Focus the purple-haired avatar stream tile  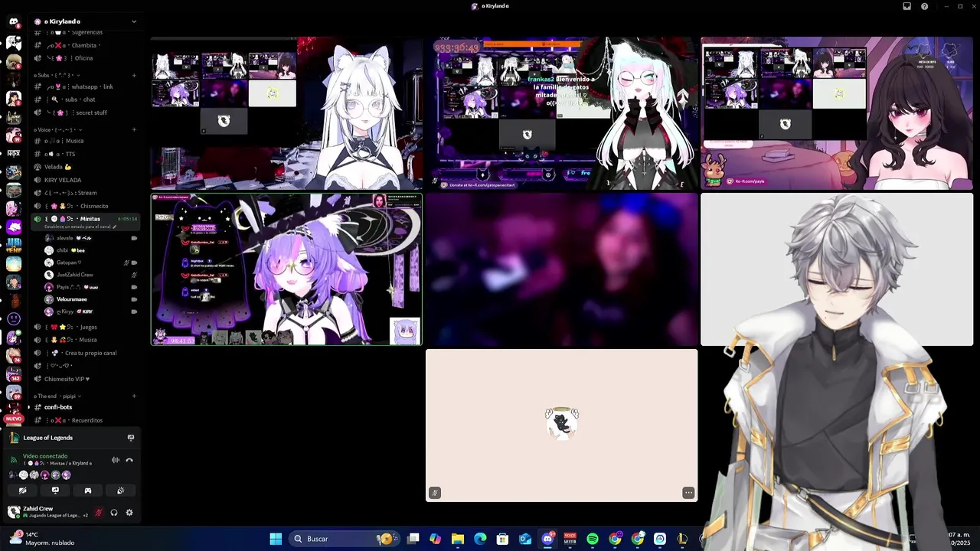coord(286,269)
